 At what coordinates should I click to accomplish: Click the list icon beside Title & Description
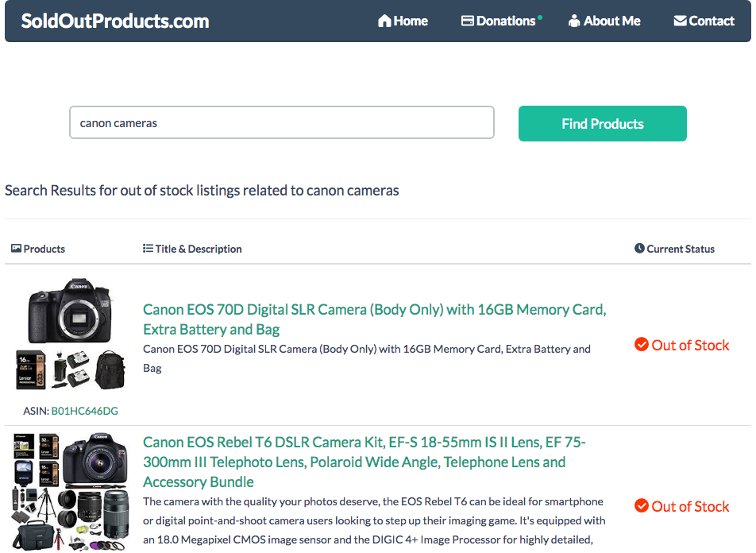pos(148,249)
